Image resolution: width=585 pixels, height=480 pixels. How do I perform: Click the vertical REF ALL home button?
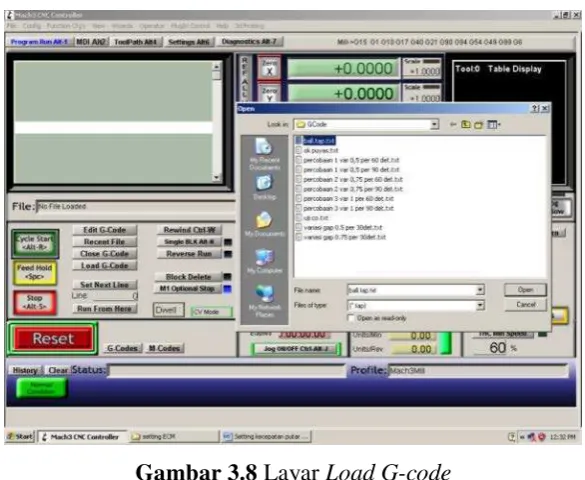tap(245, 78)
